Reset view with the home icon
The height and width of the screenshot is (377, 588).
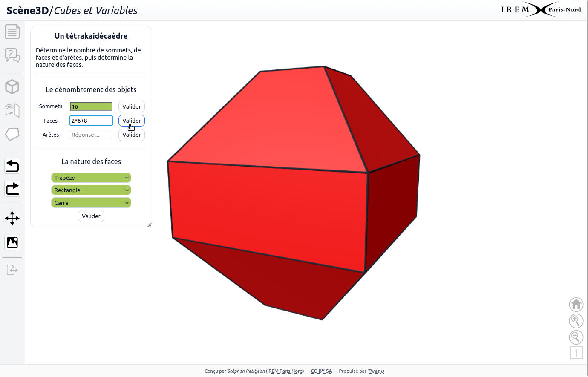(x=576, y=304)
